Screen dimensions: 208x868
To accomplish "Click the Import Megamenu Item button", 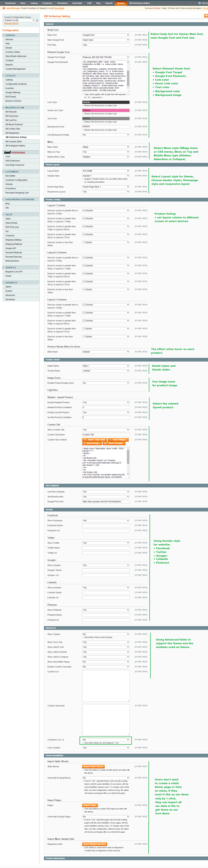I will pos(94,844).
